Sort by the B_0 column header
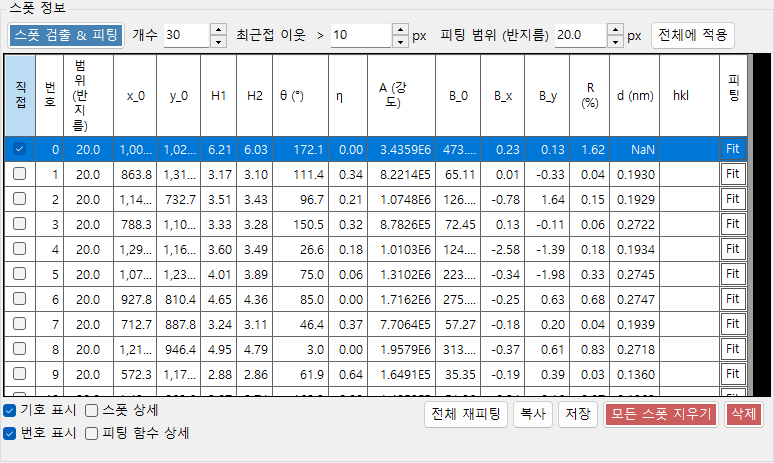Viewport: 774px width, 463px height. click(x=458, y=95)
